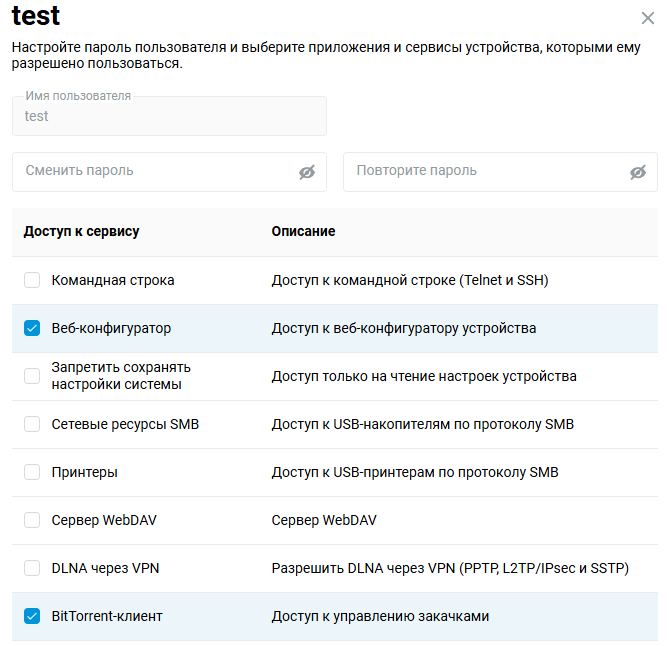Check 'Запретить сохранять настройки системы' box

[32, 376]
